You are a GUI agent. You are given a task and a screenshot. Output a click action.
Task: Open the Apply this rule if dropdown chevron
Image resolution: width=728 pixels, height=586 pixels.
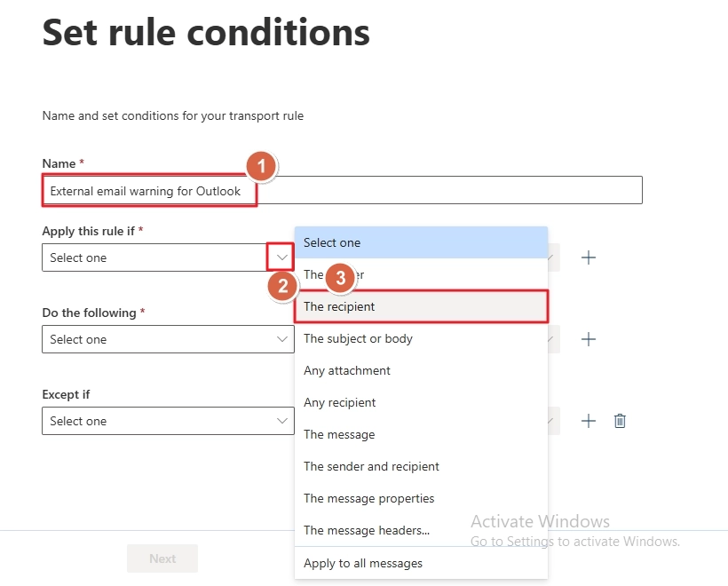(281, 257)
